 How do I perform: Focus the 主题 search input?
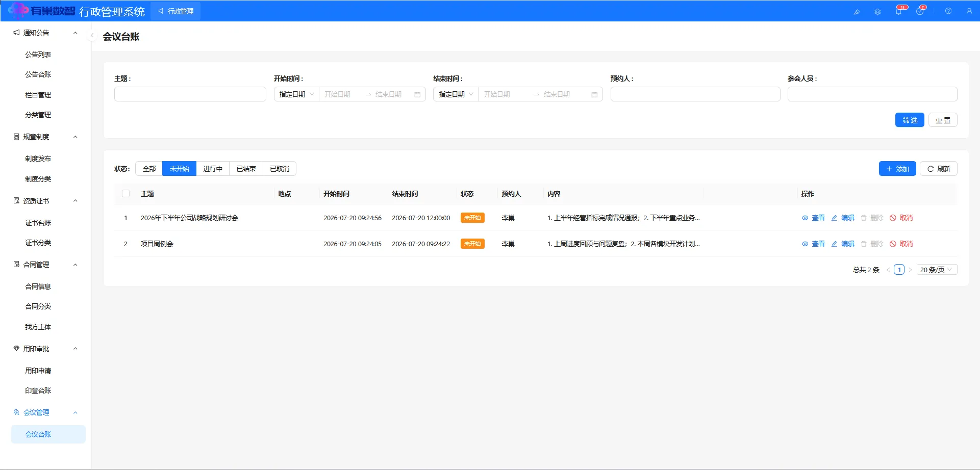[190, 94]
